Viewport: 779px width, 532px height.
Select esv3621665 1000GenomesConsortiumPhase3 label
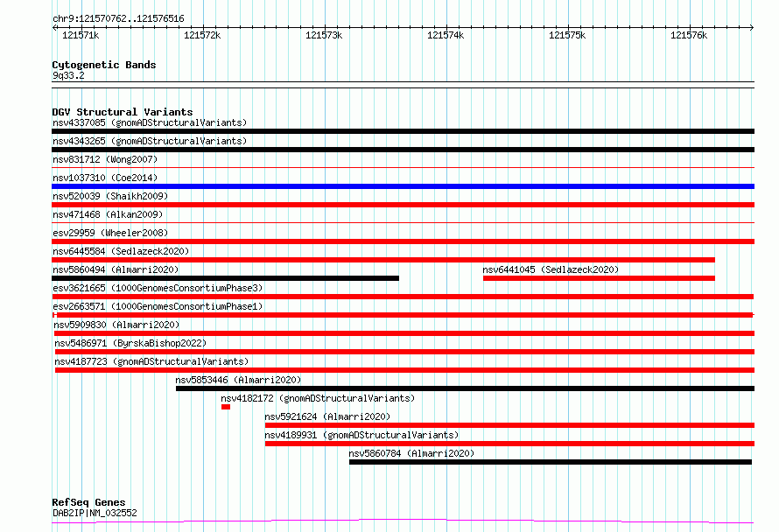click(x=158, y=288)
